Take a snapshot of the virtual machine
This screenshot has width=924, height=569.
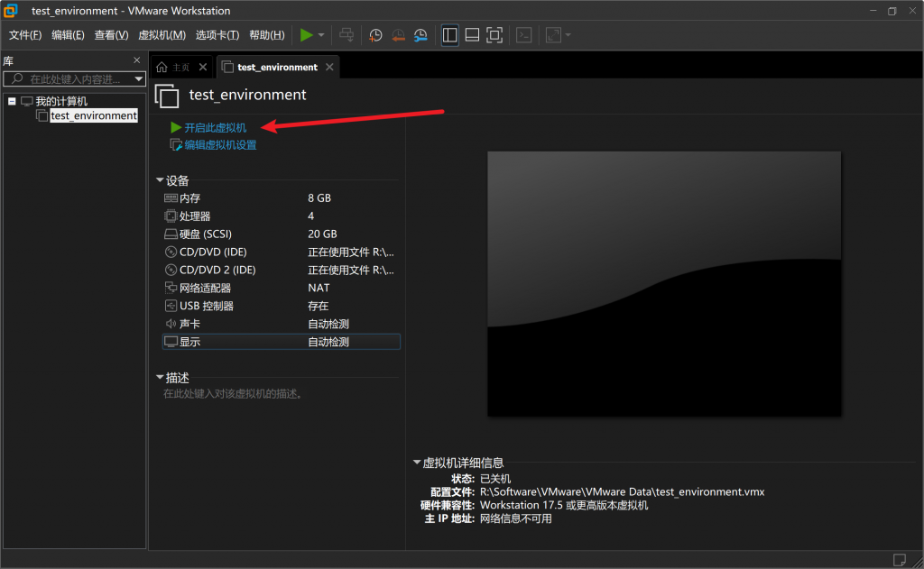coord(375,35)
